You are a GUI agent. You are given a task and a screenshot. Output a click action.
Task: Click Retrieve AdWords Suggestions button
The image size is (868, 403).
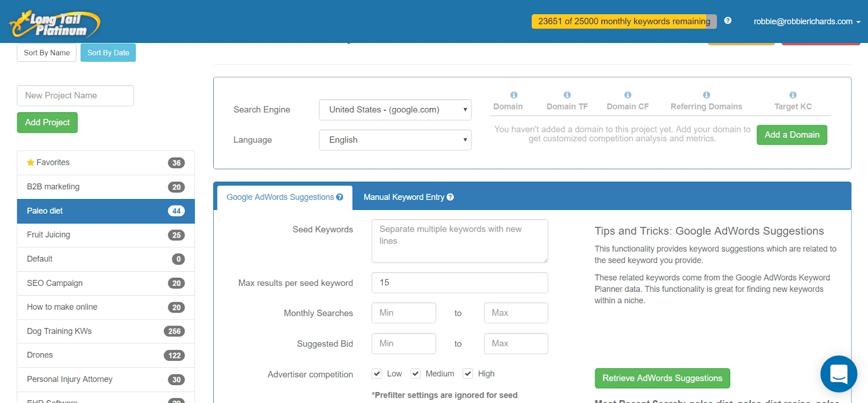[x=662, y=379]
